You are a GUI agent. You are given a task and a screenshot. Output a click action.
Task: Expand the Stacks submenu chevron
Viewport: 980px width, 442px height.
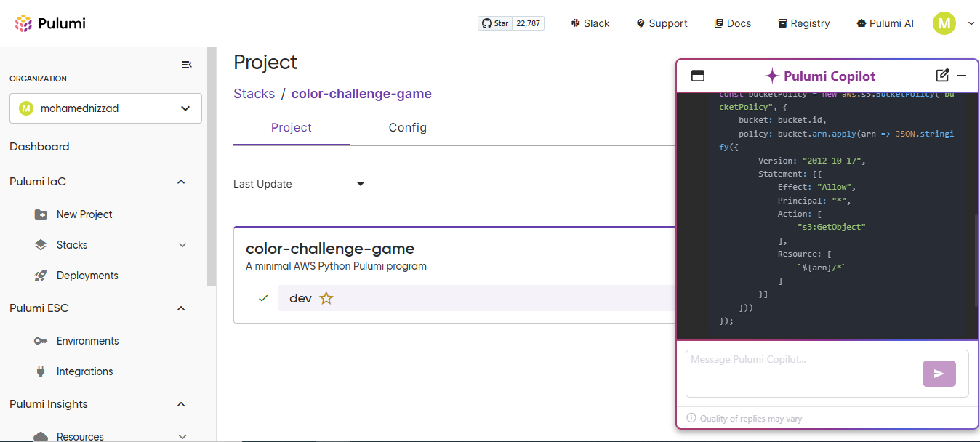pos(182,245)
